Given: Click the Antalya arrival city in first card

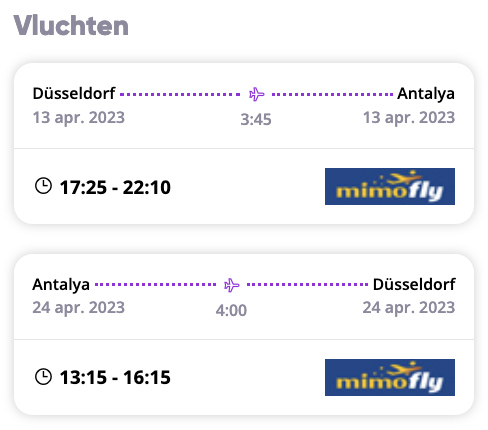Looking at the screenshot, I should 426,94.
